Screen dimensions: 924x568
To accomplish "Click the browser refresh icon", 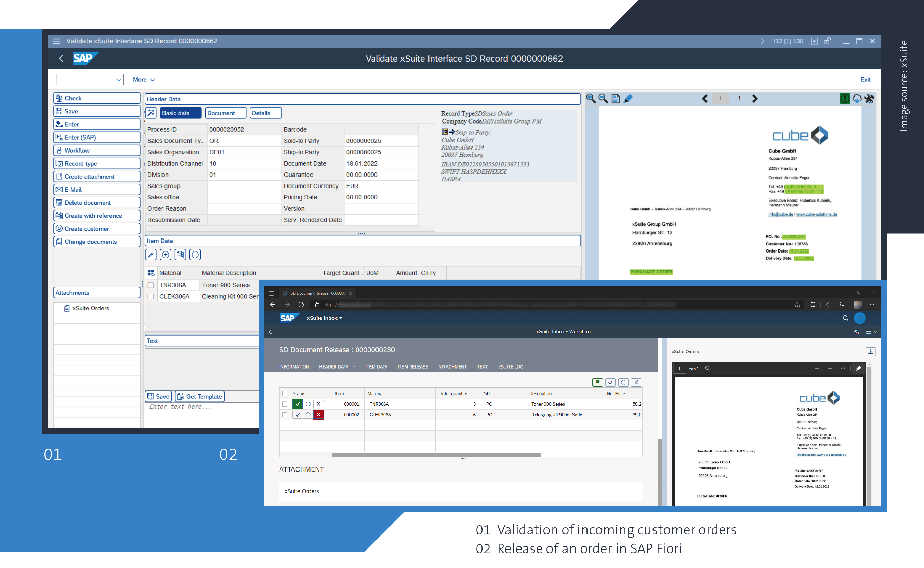I will [301, 305].
